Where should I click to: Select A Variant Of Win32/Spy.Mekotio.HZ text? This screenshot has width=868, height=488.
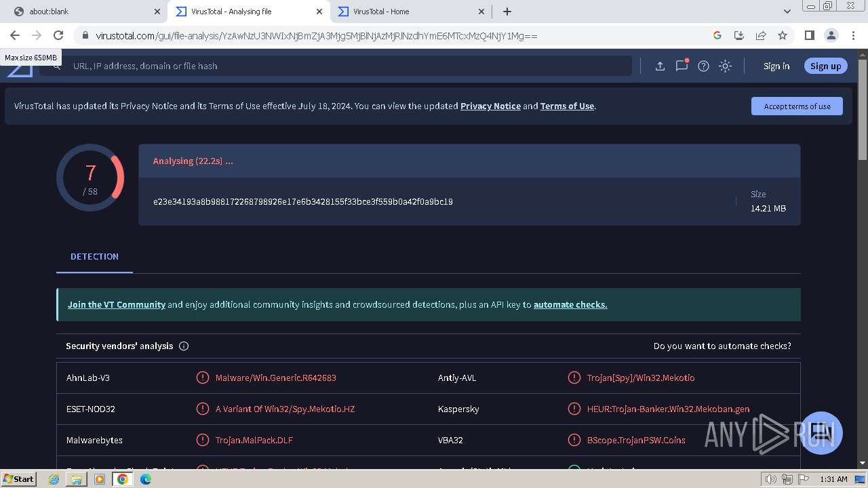point(285,409)
